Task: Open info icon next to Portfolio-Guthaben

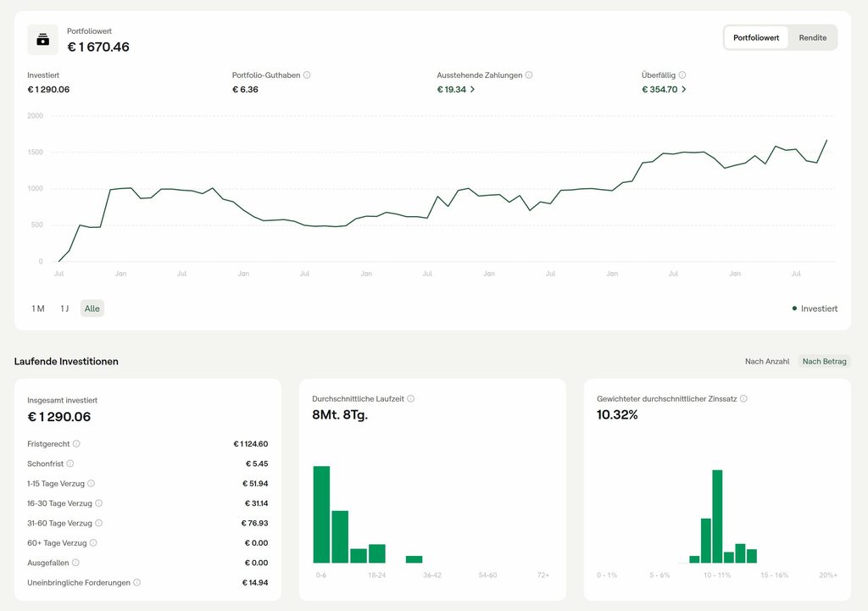Action: [307, 75]
